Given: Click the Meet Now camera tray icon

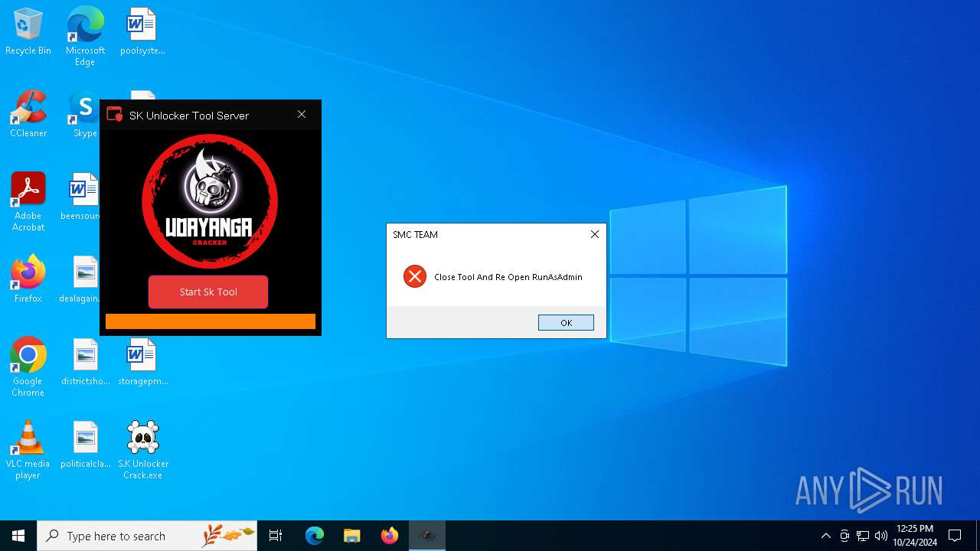Looking at the screenshot, I should [844, 536].
